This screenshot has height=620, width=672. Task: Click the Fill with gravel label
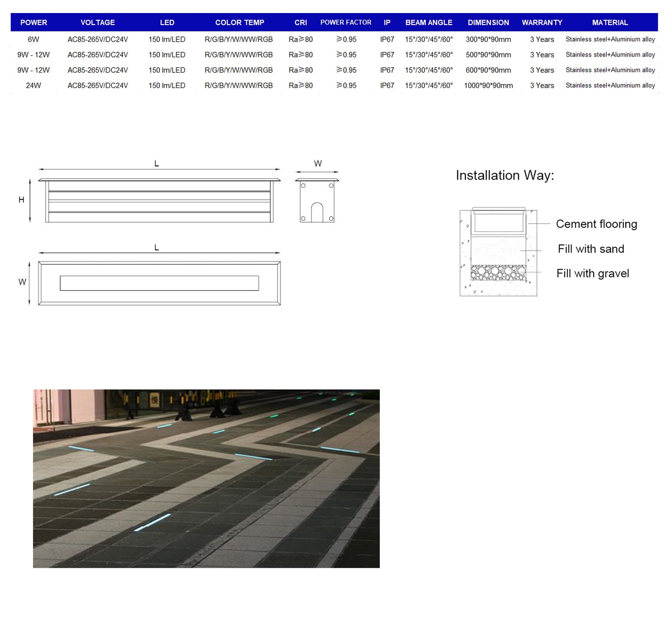(x=593, y=273)
